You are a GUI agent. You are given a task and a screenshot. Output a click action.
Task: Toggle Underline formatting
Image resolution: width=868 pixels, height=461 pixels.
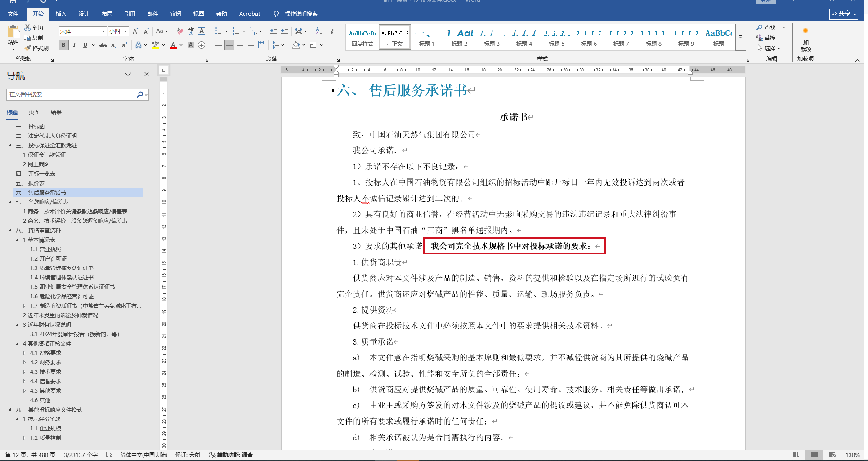85,45
